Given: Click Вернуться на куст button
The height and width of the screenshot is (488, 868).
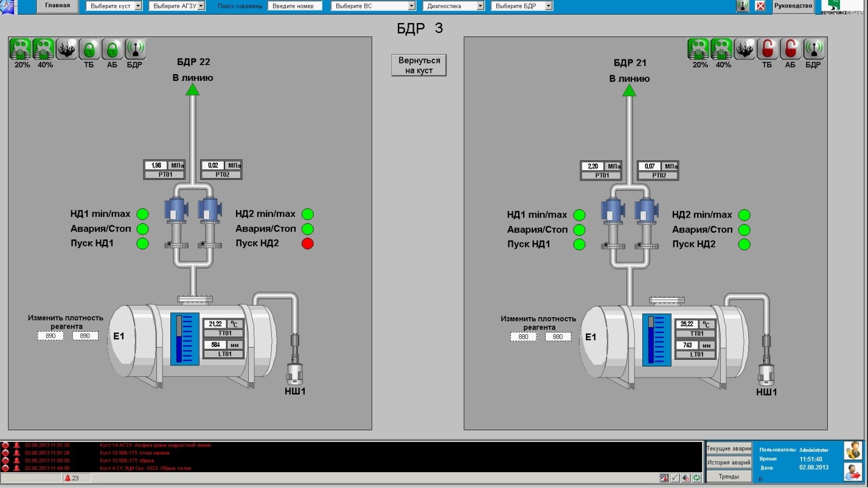Looking at the screenshot, I should coord(418,66).
